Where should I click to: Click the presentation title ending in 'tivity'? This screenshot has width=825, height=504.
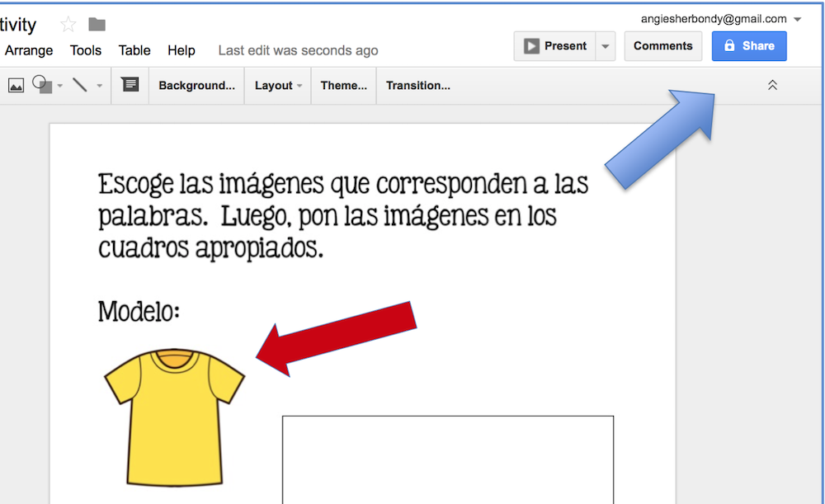(18, 25)
